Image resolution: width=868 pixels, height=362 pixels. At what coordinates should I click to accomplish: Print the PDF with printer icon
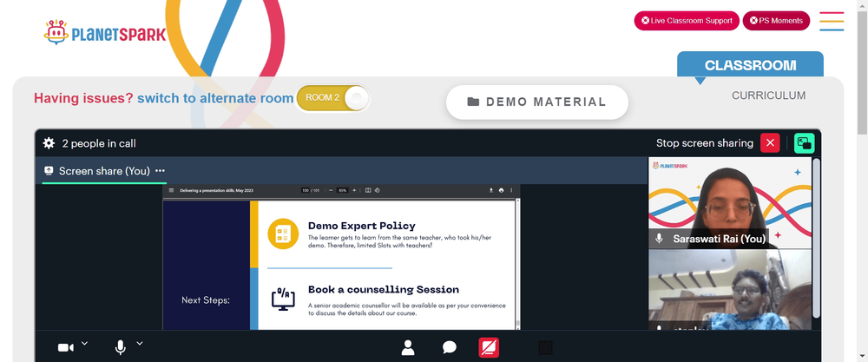(x=501, y=190)
